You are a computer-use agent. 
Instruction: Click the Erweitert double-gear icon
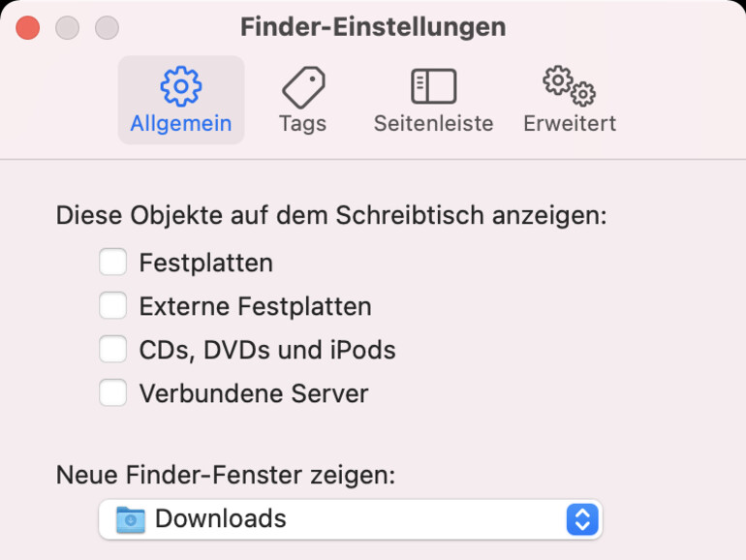point(569,86)
